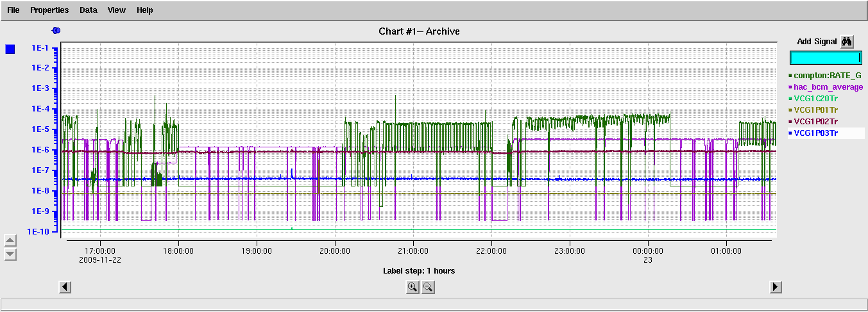
Task: Click the Add Signal label
Action: pos(817,41)
